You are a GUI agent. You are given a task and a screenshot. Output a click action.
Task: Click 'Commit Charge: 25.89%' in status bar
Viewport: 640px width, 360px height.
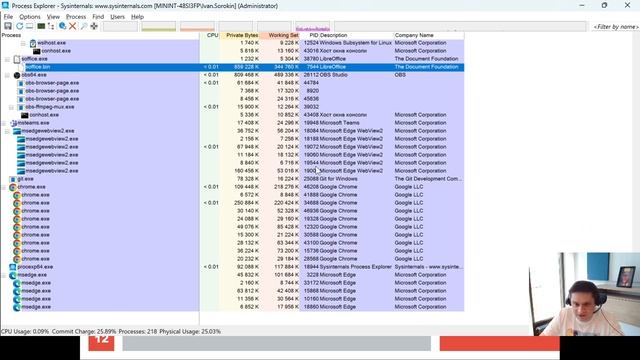84,331
